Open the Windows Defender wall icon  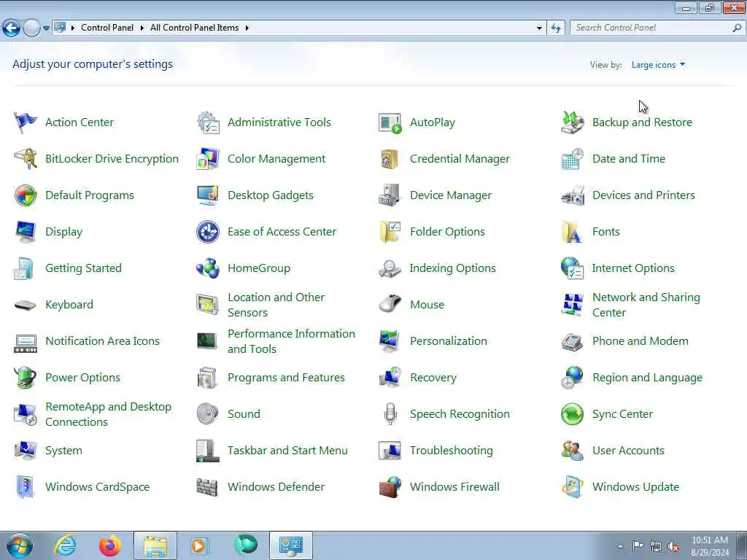[207, 486]
